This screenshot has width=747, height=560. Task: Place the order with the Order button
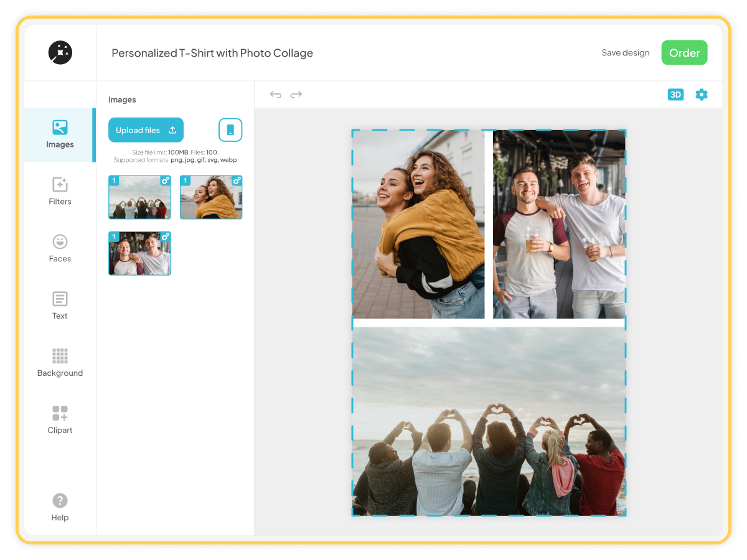point(684,53)
